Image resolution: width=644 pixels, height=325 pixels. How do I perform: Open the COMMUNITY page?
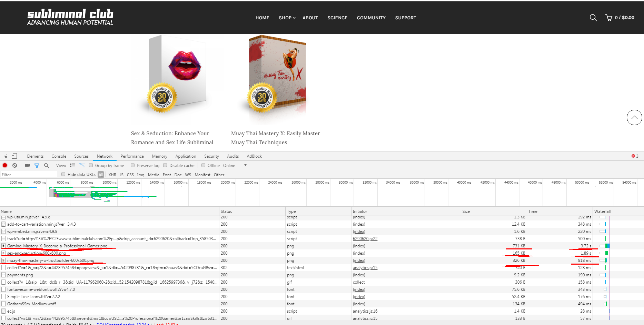coord(371,18)
